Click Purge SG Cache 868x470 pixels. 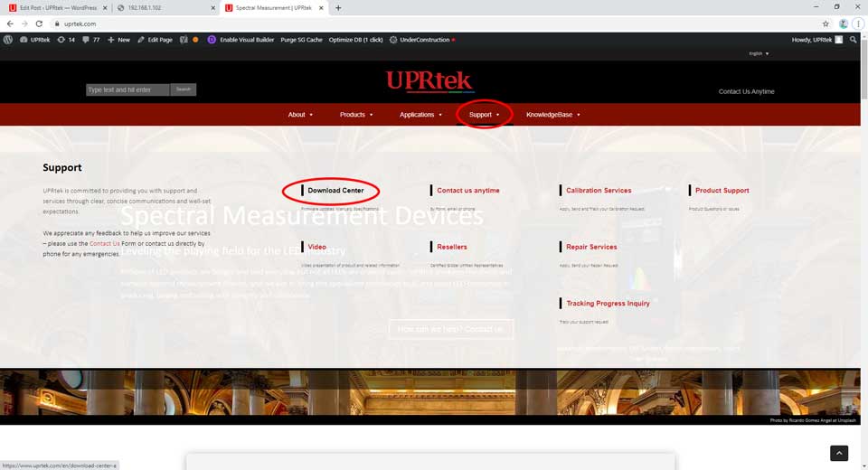coord(301,40)
